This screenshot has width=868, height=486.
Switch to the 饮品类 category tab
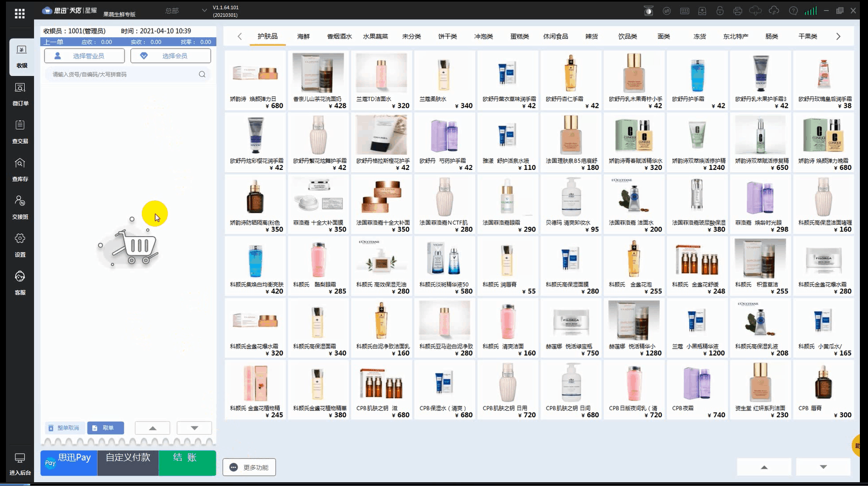tap(628, 36)
